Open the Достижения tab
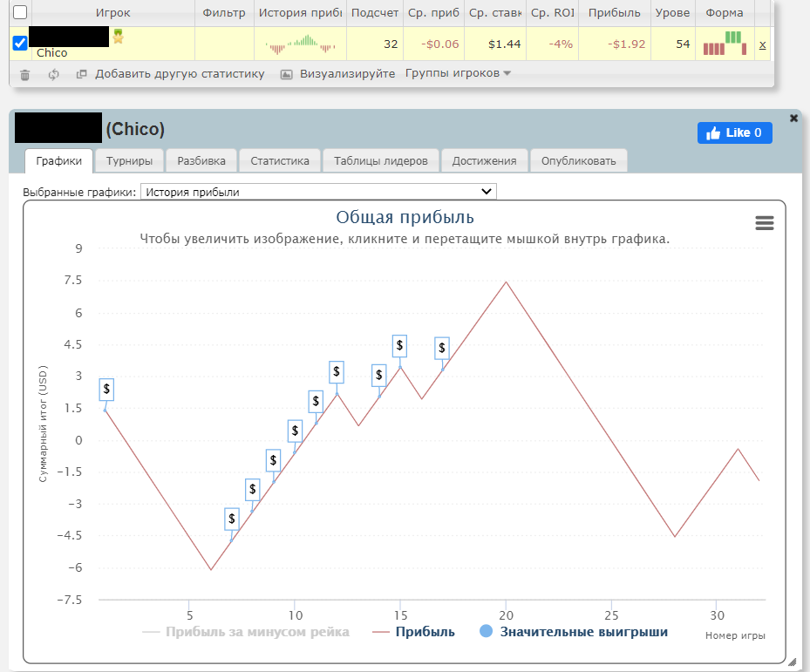This screenshot has width=810, height=672. click(484, 160)
